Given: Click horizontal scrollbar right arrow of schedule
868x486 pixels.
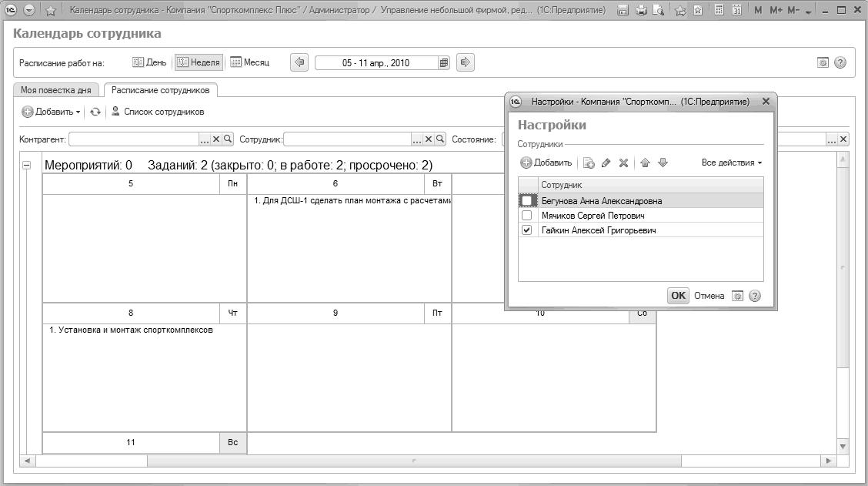Looking at the screenshot, I should (x=828, y=461).
